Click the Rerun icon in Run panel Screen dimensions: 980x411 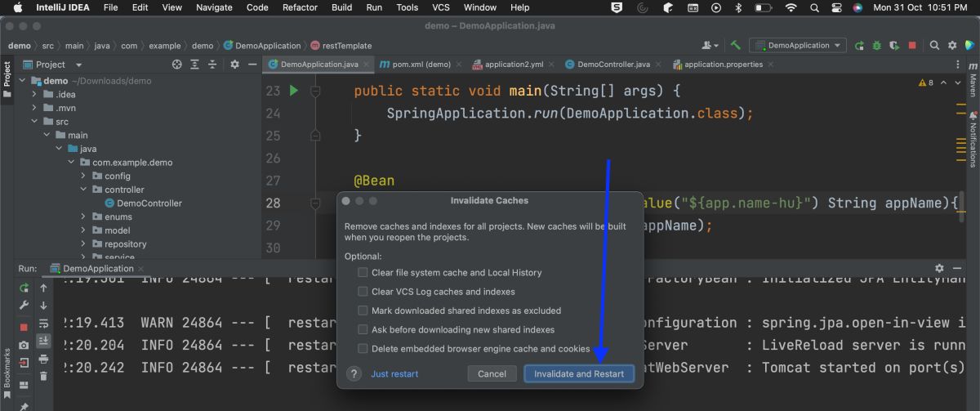[24, 288]
